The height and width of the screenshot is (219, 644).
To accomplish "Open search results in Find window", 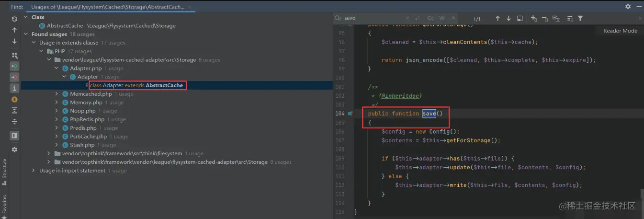I will coord(520,18).
